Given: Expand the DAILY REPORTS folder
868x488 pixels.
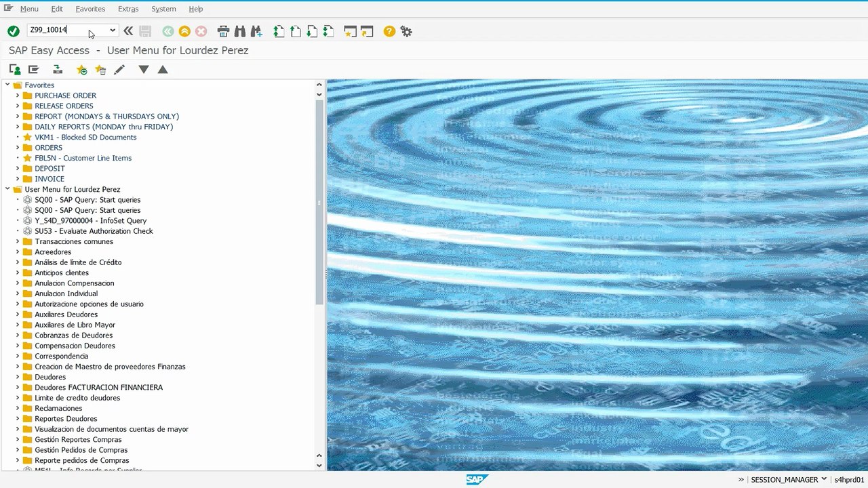Looking at the screenshot, I should coord(18,127).
